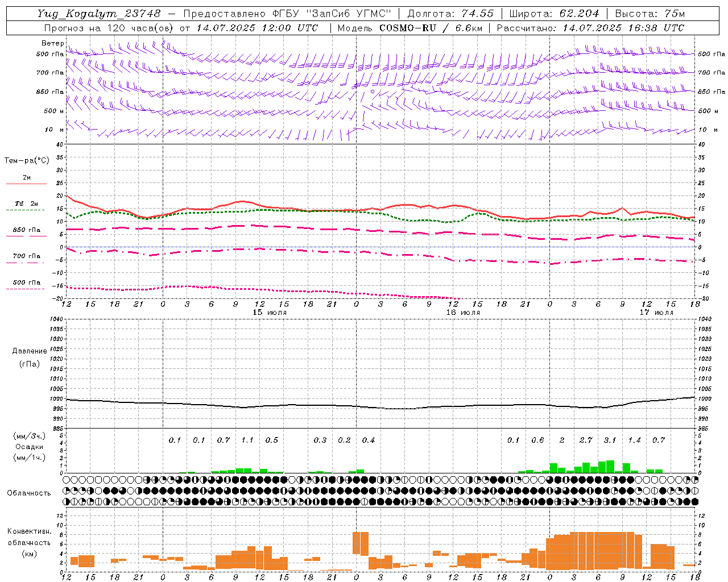Screen dimensions: 728x582
Task: Click the 0.2 precipitation value
Action: [344, 440]
